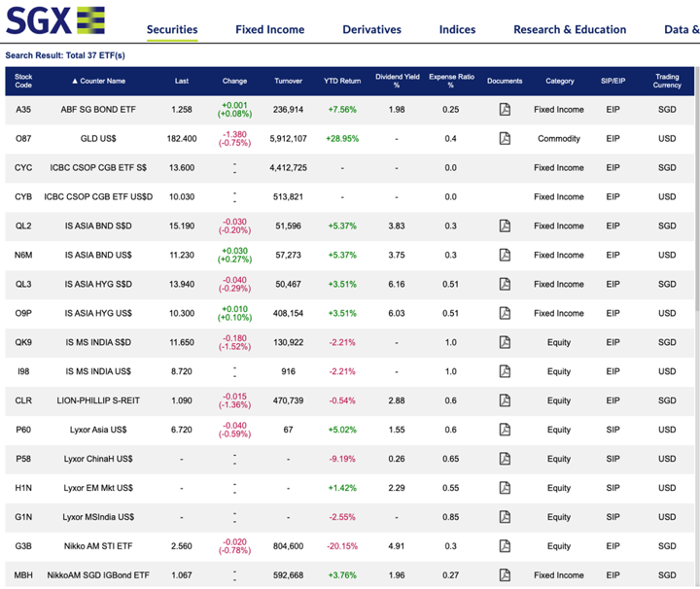700x589 pixels.
Task: Click the SGX logo
Action: point(55,20)
